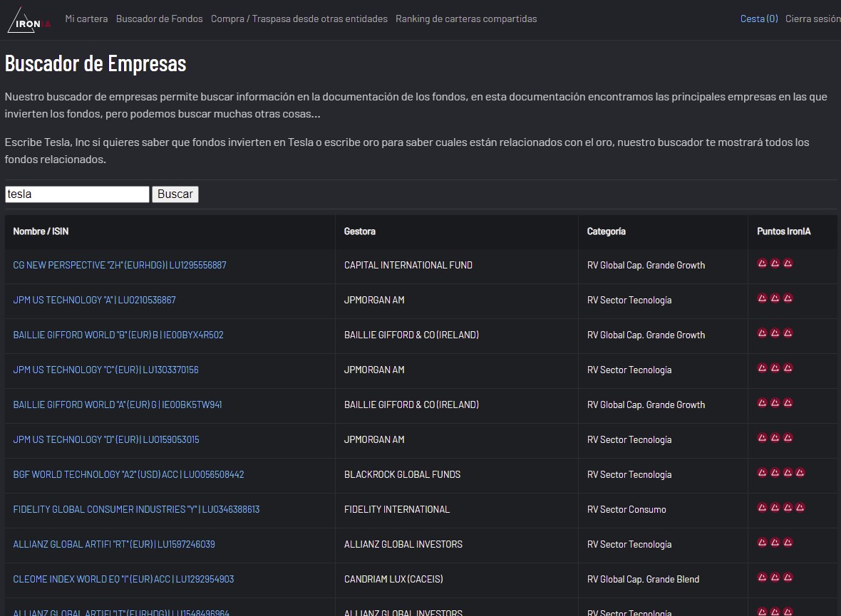Click the Buscar button
841x616 pixels.
tap(175, 194)
